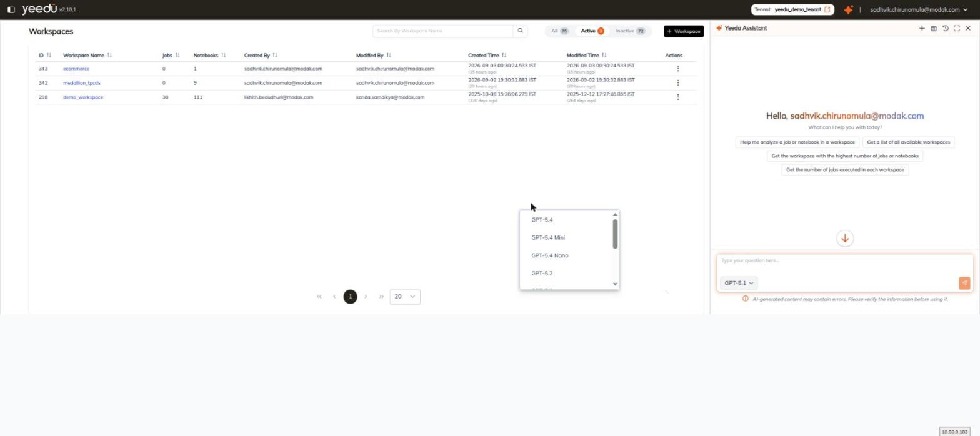Image resolution: width=980 pixels, height=436 pixels.
Task: Click the AI content warning info icon
Action: click(745, 299)
